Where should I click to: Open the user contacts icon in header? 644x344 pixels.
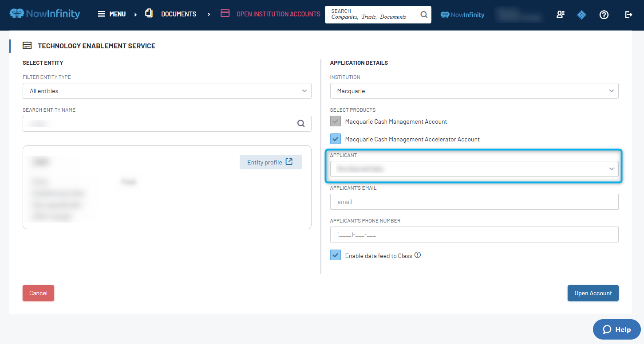pos(560,15)
